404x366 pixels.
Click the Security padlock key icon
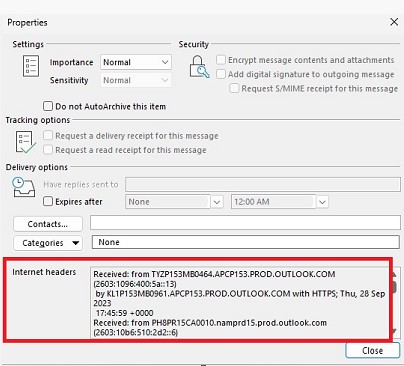point(199,67)
